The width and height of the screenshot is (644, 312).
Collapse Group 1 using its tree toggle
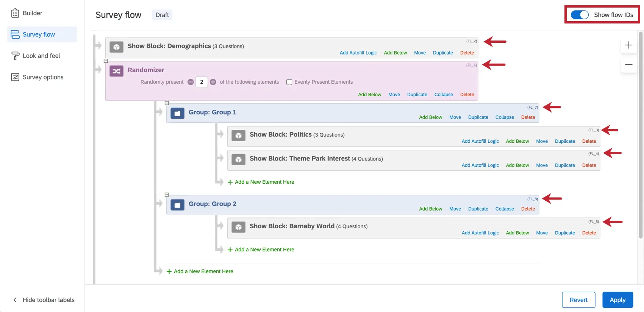pos(167,103)
